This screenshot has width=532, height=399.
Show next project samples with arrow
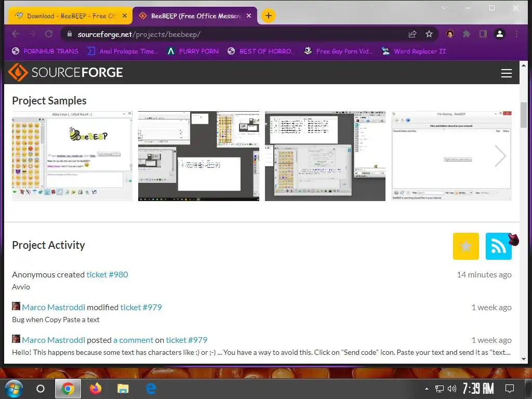[500, 156]
